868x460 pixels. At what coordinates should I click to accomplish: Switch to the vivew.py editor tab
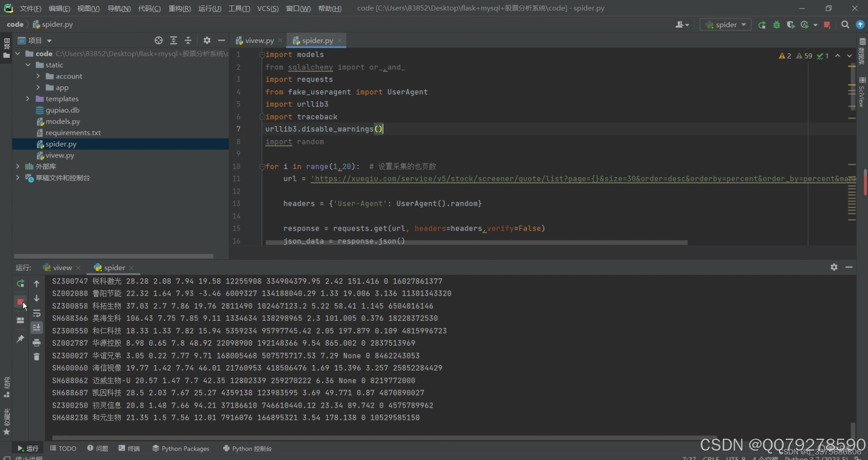pyautogui.click(x=255, y=40)
